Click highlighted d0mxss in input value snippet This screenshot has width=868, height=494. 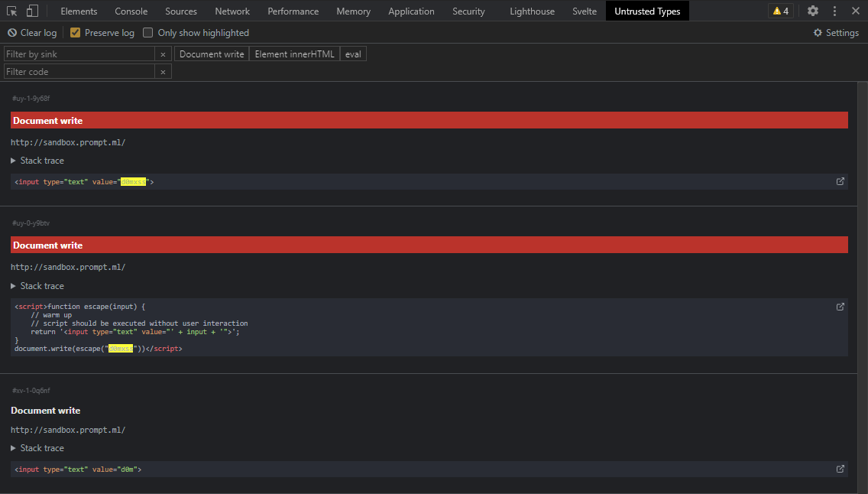[x=134, y=182]
